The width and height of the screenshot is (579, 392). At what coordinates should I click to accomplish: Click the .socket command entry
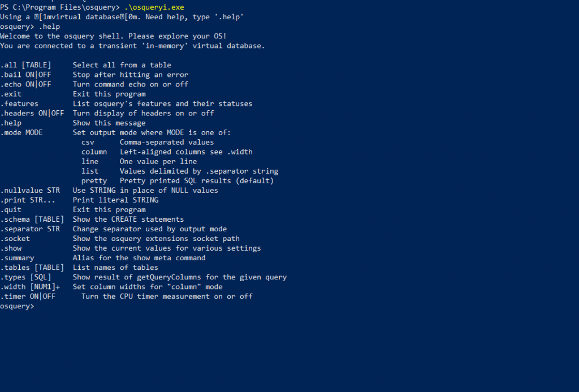coord(15,238)
